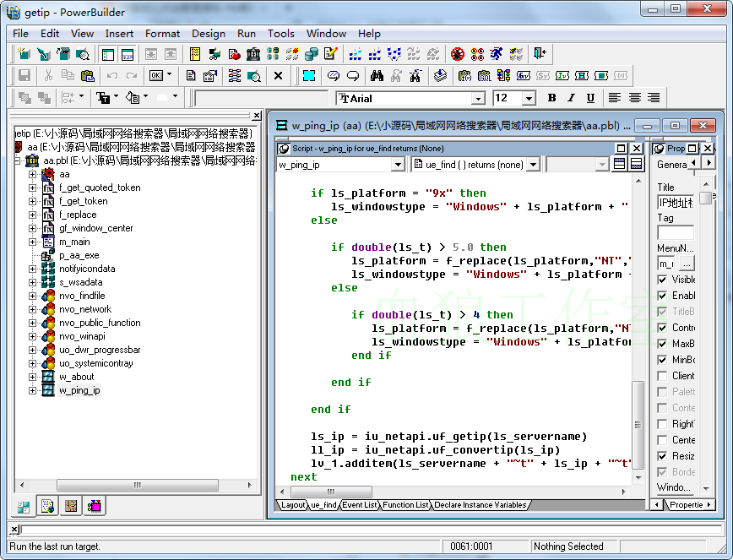This screenshot has height=560, width=733.
Task: Switch to the Layout tab
Action: pos(293,505)
